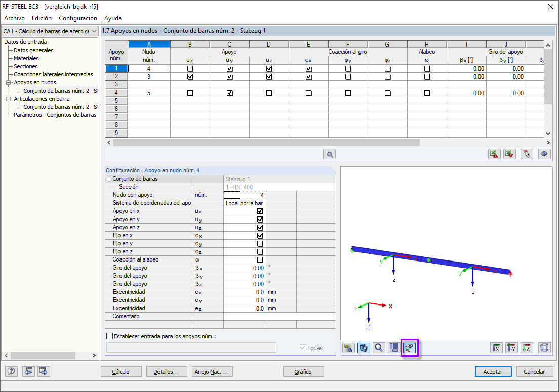
Task: Click the pick-node-graphically cursor icon
Action: [x=527, y=154]
